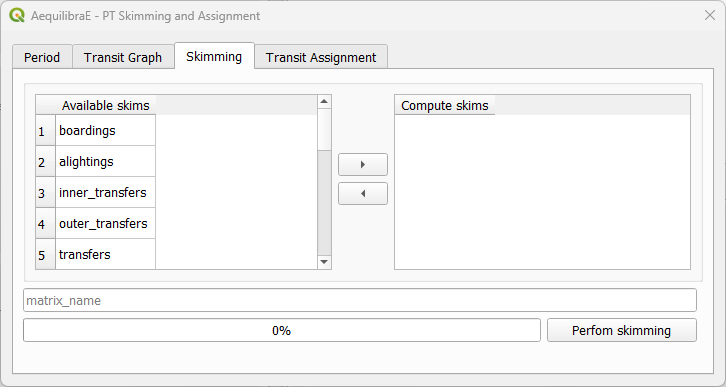The height and width of the screenshot is (387, 726).
Task: Click the left arrow to remove skim
Action: coord(363,194)
